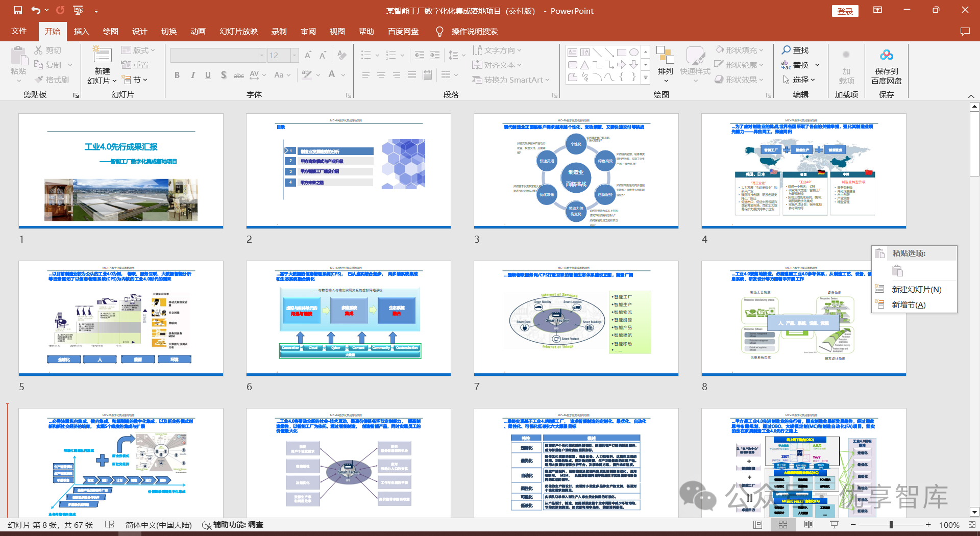Click Quick Styles (快速样式) icon
Screen dimensions: 980x536
coord(695,55)
